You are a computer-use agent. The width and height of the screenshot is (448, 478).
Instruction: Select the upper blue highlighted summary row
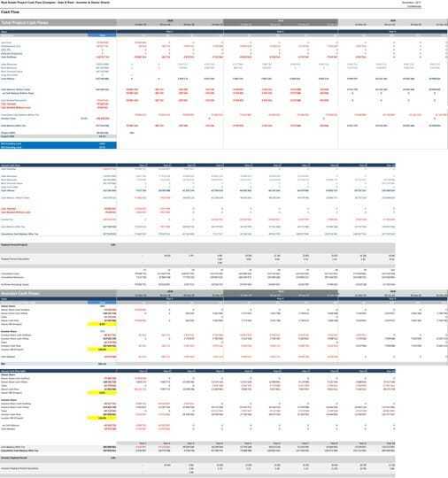tap(58, 143)
